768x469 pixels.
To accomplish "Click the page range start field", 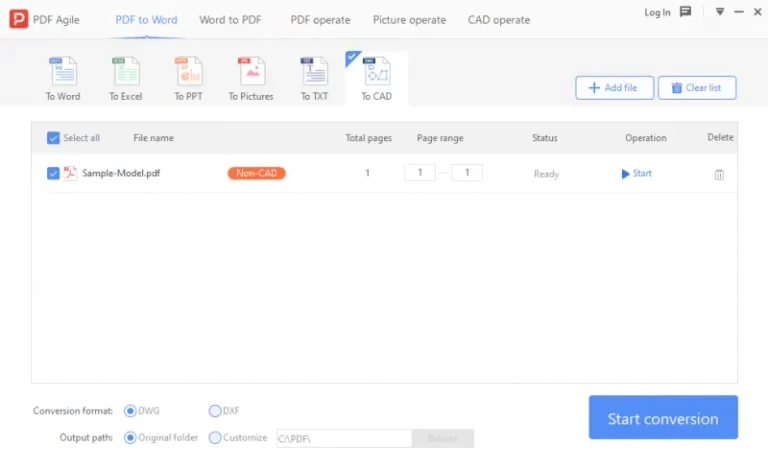I will (420, 172).
